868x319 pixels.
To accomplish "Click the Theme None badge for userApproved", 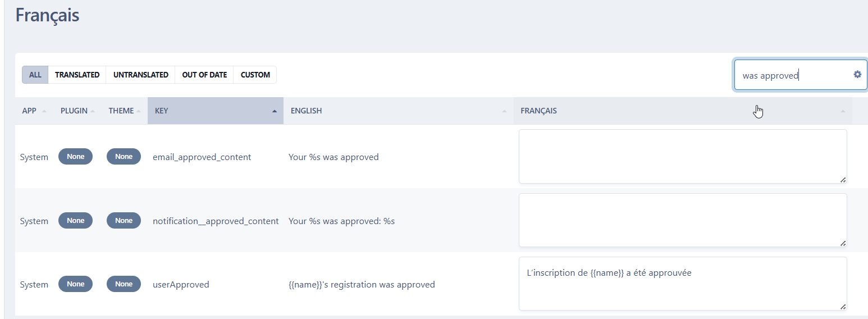I will coord(124,284).
